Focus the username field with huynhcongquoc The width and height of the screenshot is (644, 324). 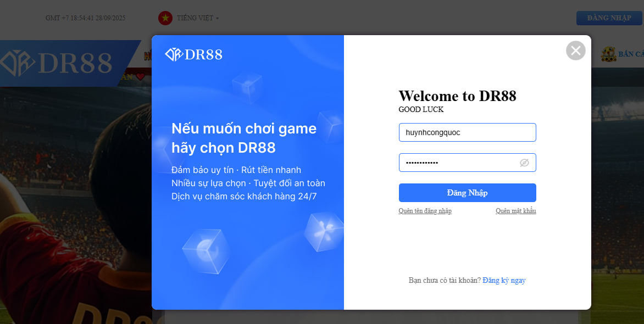[467, 132]
